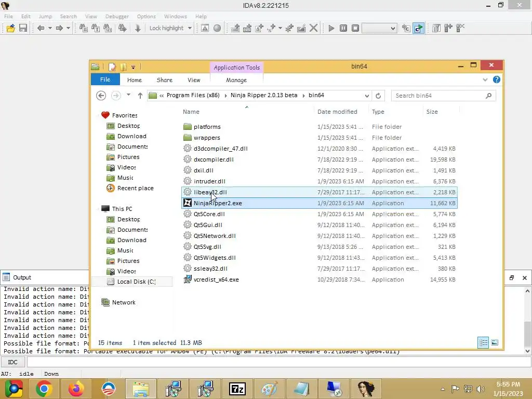Click the IDA Jump back arrow
532x399 pixels.
(41, 28)
